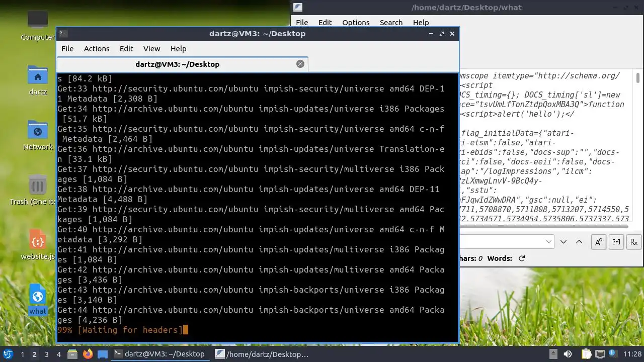Image resolution: width=644 pixels, height=362 pixels.
Task: Select the dartz@VM3: ~/Desktop terminal tab
Action: click(x=182, y=64)
